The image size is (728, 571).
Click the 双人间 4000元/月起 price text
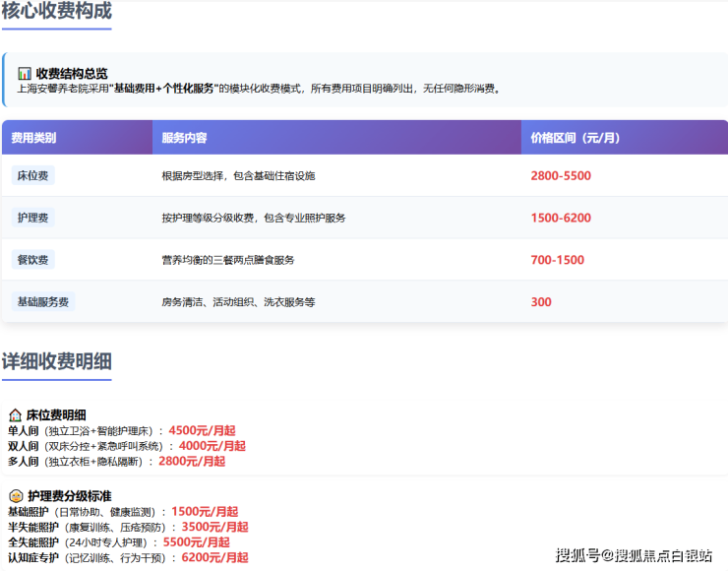(x=212, y=446)
